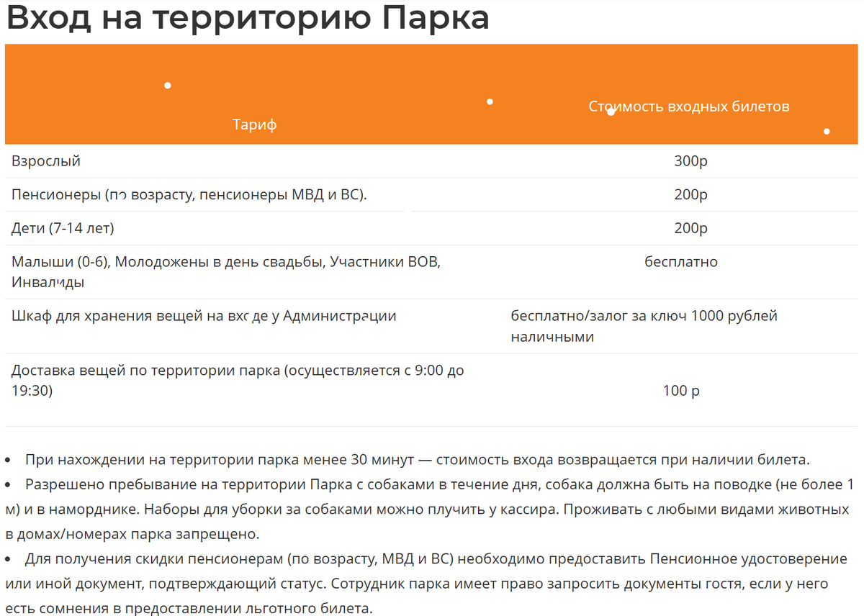Click the "100 р" delivery price
This screenshot has height=616, width=864.
click(x=680, y=391)
